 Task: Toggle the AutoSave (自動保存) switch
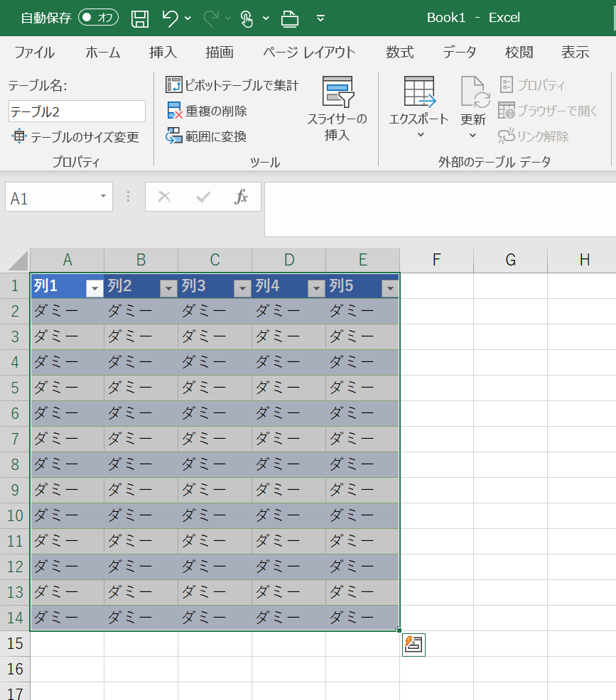[x=98, y=18]
